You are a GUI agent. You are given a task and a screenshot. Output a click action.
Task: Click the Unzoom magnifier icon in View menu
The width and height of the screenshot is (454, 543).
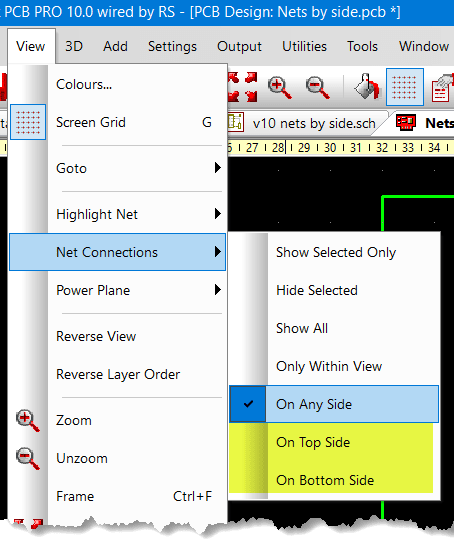(x=28, y=459)
